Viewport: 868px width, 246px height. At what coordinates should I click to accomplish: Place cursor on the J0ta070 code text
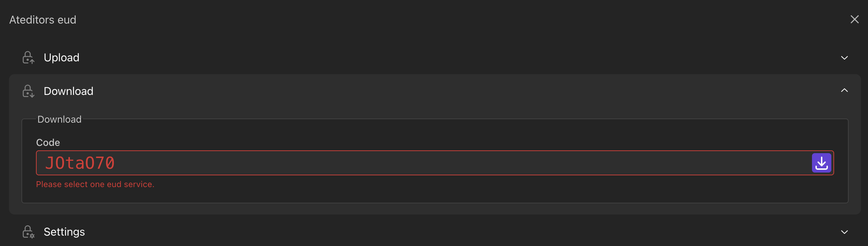[x=80, y=163]
